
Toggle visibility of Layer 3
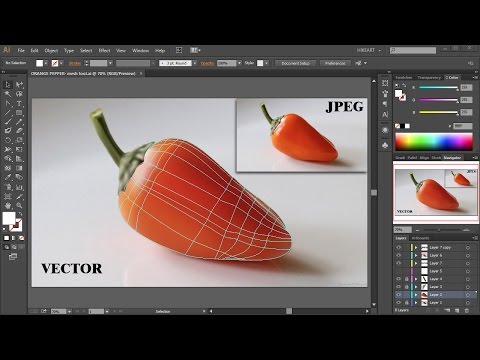(399, 287)
